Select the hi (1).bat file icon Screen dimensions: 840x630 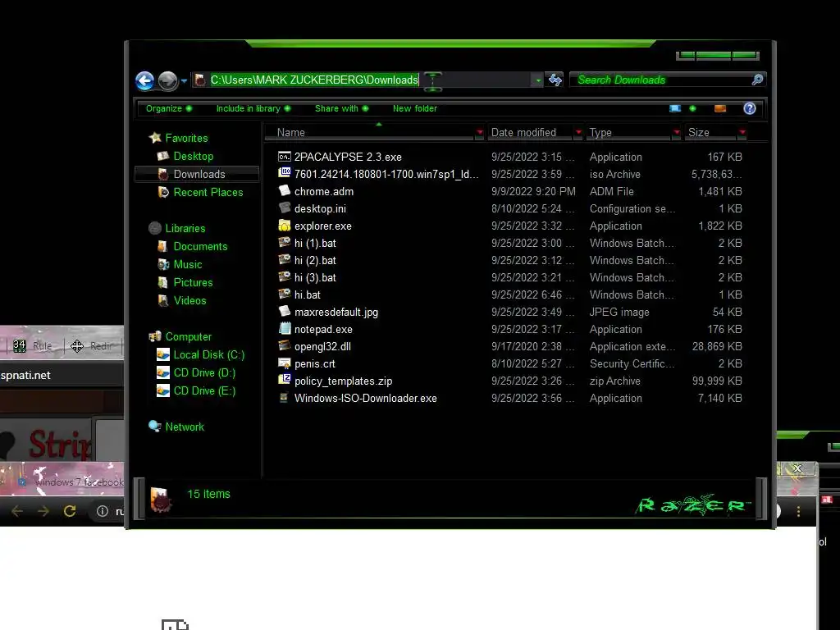click(285, 243)
